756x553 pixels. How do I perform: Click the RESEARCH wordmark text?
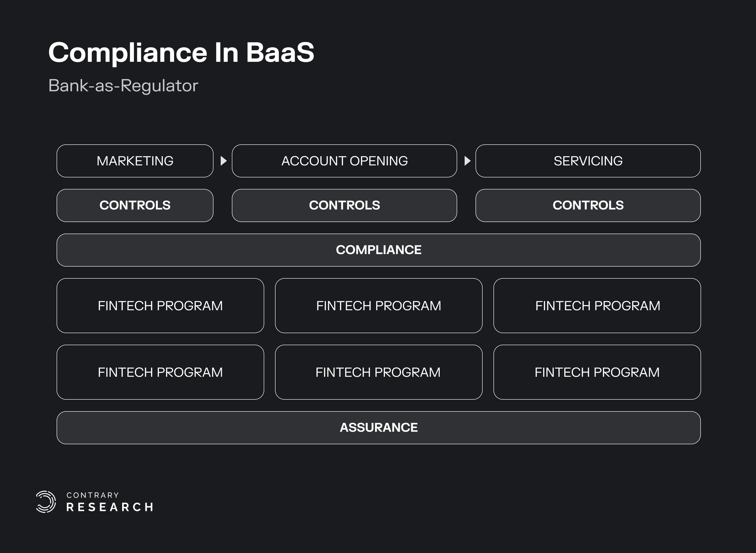click(x=110, y=507)
